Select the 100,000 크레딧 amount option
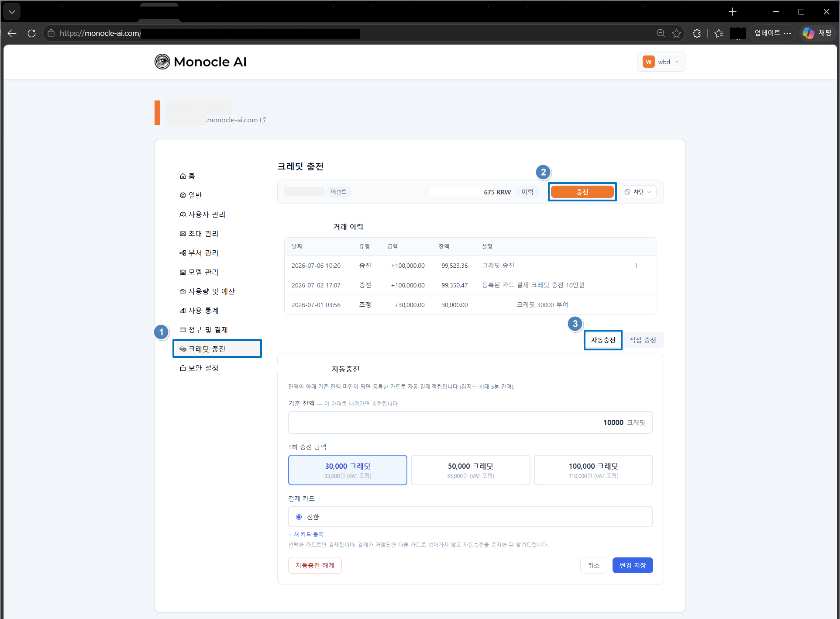This screenshot has height=619, width=840. click(x=593, y=470)
